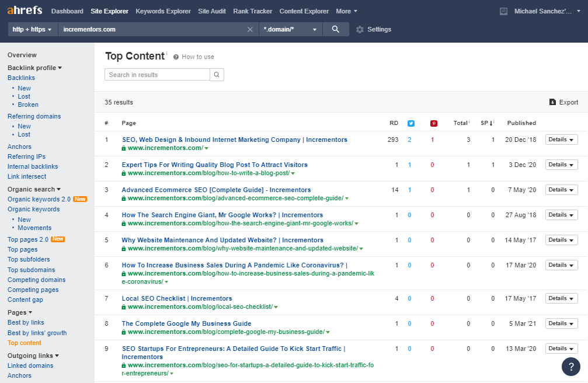Screen dimensions: 588x383
Task: Click the How to use help icon
Action: tap(176, 57)
